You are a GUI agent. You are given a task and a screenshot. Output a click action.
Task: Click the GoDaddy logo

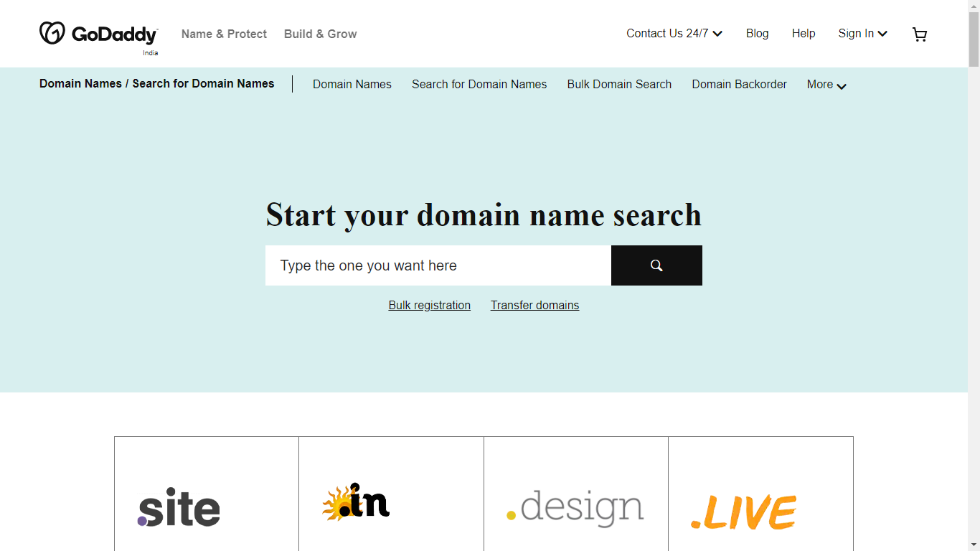coord(98,34)
